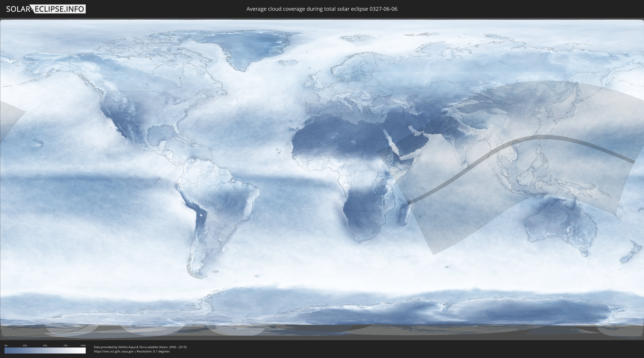Click the title 'Average cloud coverage during total solar eclipse 0327-06-06'
644x358 pixels.
coord(322,9)
